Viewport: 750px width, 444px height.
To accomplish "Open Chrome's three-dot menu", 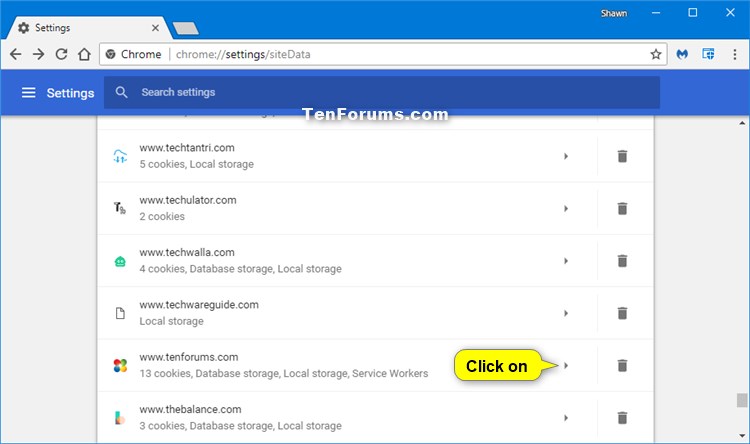I will click(735, 54).
